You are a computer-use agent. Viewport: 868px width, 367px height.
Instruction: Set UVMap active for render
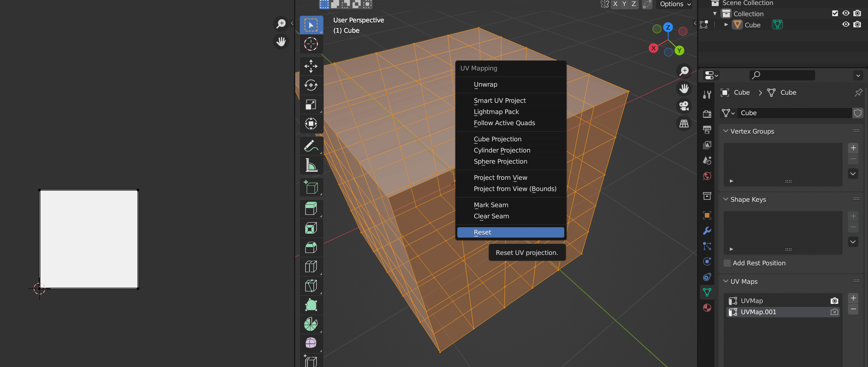[x=834, y=301]
